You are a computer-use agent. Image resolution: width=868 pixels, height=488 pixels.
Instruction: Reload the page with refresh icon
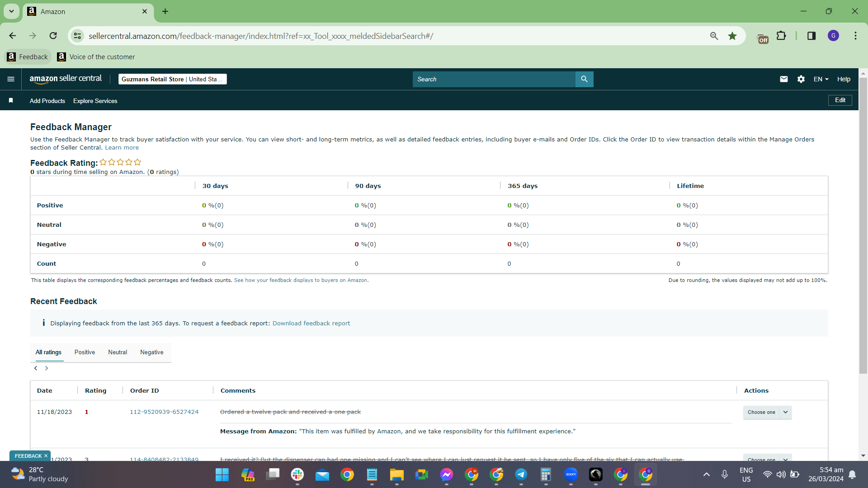coord(53,36)
